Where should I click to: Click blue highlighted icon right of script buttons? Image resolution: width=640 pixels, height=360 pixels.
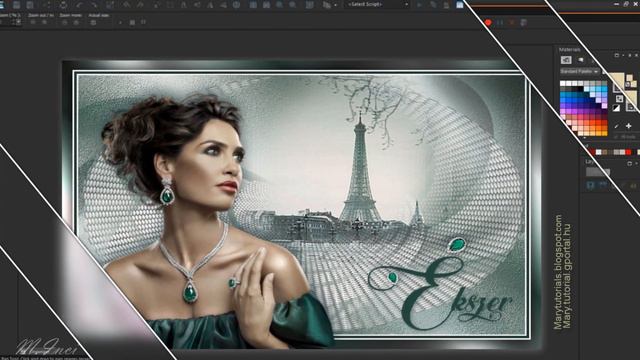point(460,5)
